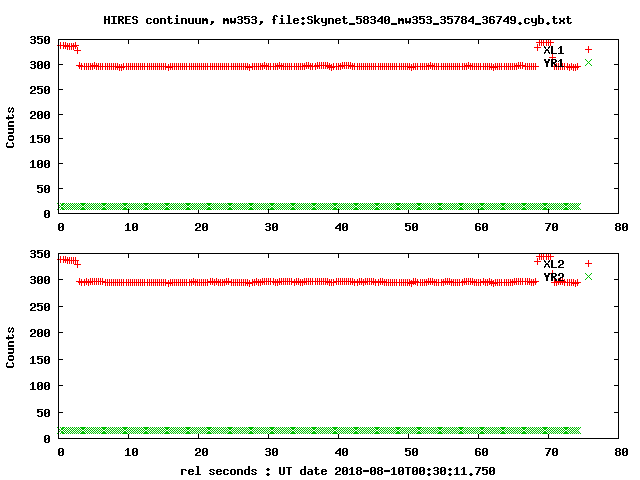Click x-axis tick label 20 under XL2 plot
640x480 pixels.
202,453
